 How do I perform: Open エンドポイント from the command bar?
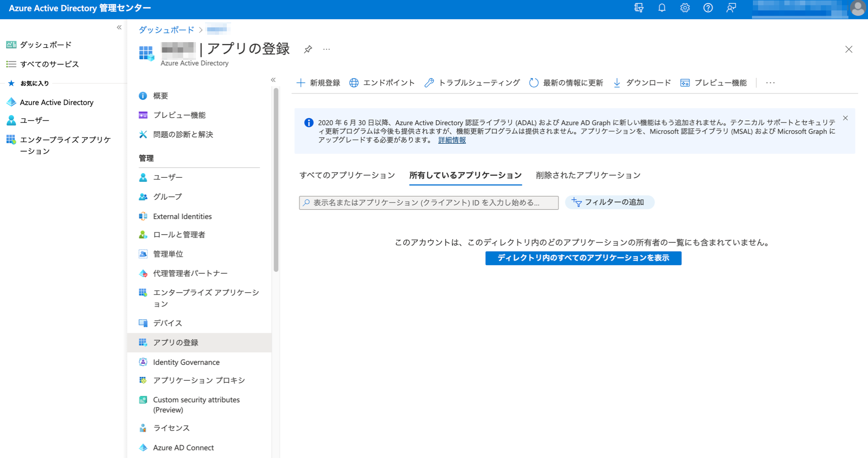coord(382,83)
